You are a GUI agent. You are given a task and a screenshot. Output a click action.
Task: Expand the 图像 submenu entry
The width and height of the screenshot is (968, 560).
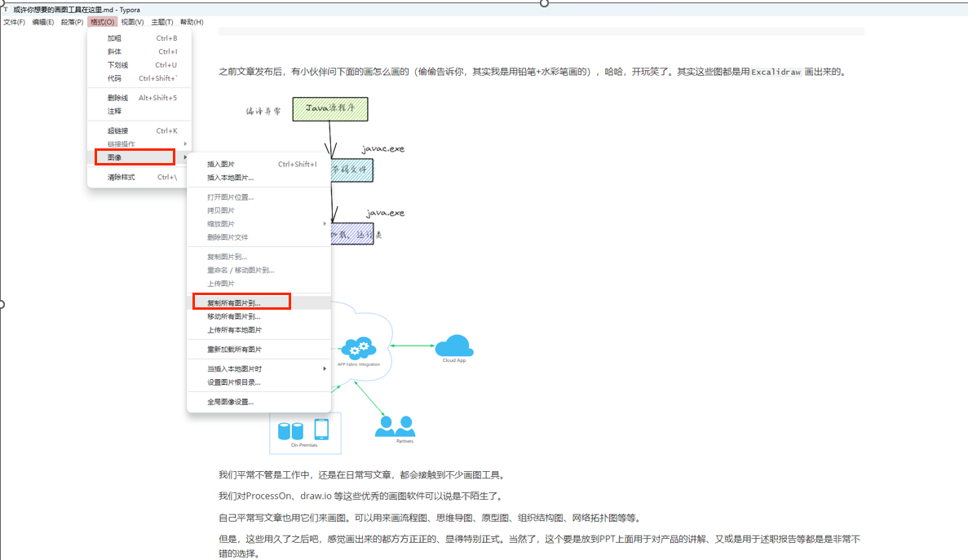pyautogui.click(x=139, y=157)
